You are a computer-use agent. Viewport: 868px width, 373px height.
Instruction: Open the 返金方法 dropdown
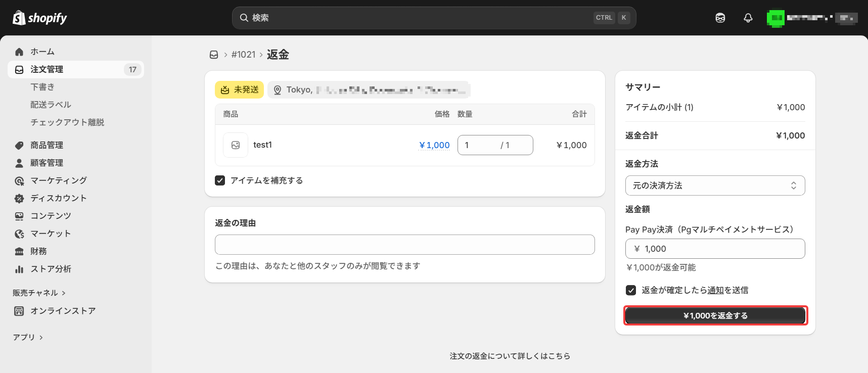(x=715, y=185)
